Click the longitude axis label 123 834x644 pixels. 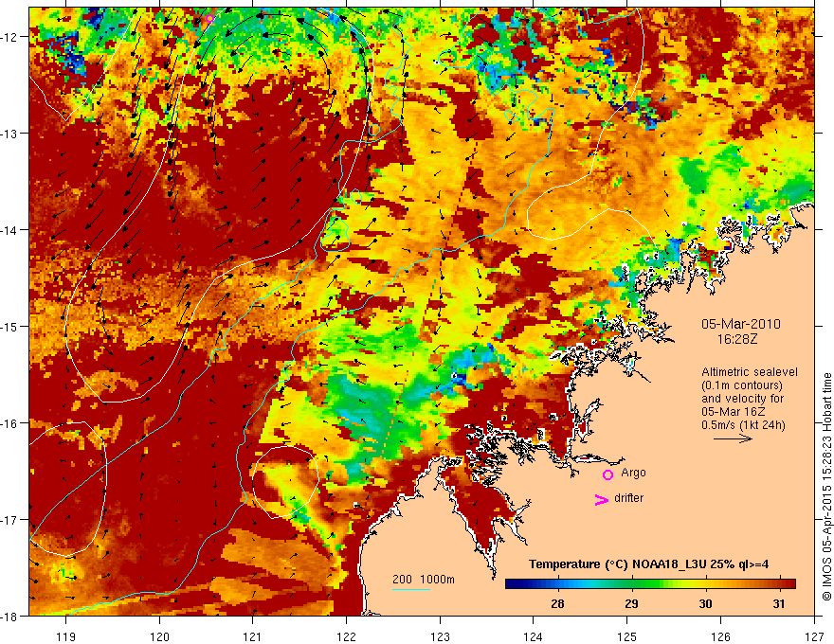(440, 636)
